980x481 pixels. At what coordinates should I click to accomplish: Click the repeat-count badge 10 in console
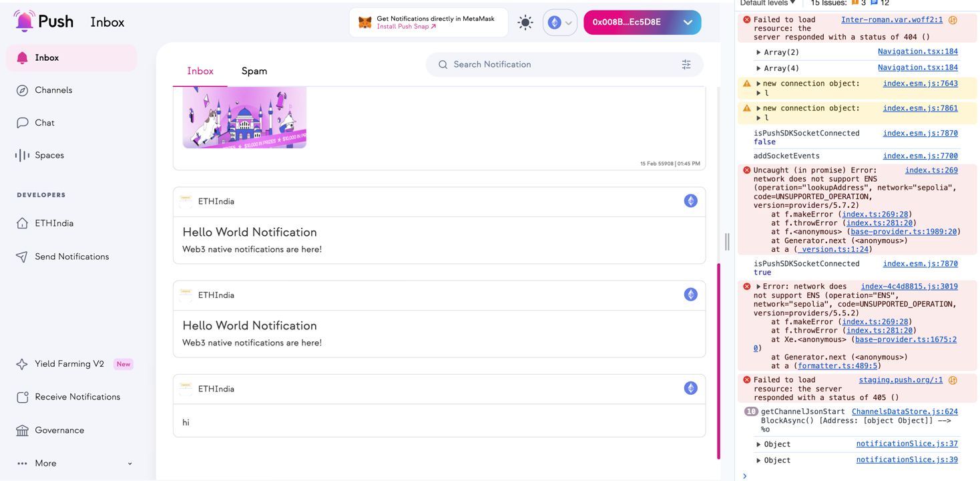[x=750, y=412]
